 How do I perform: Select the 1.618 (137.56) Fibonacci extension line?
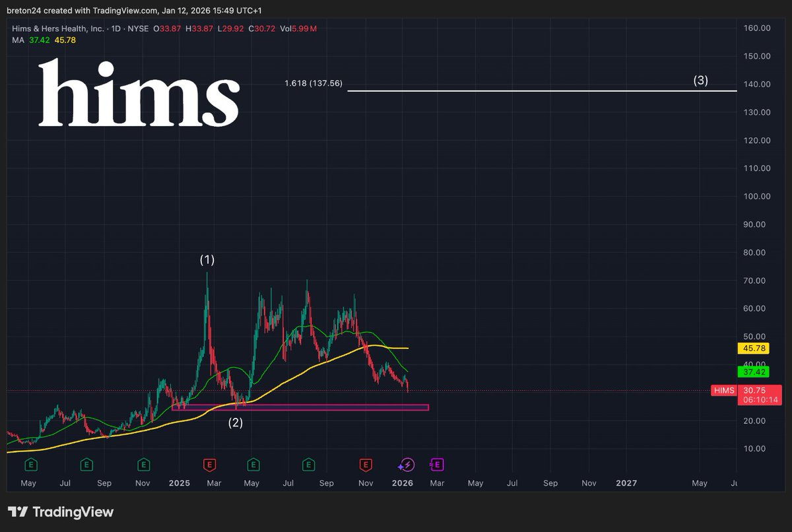(x=528, y=91)
